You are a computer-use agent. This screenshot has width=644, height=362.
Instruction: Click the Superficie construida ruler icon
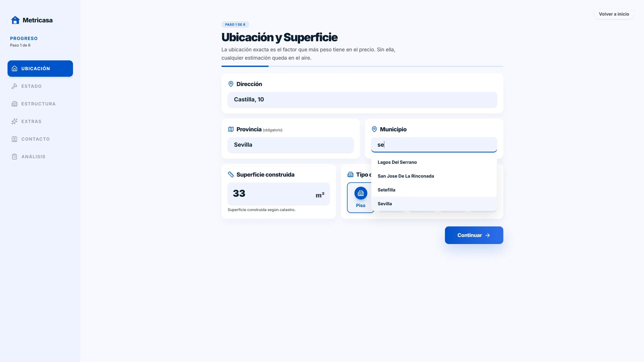pos(231,174)
